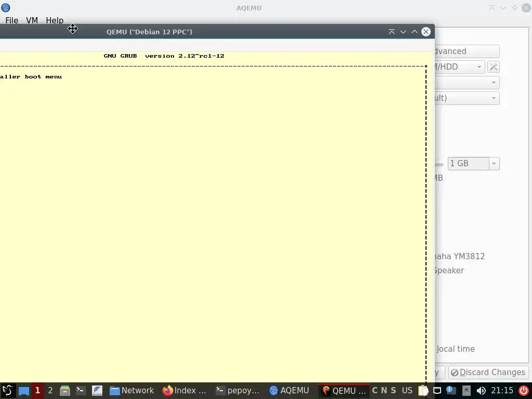This screenshot has height=399, width=532.
Task: Click the C caps lock indicator
Action: click(x=375, y=391)
